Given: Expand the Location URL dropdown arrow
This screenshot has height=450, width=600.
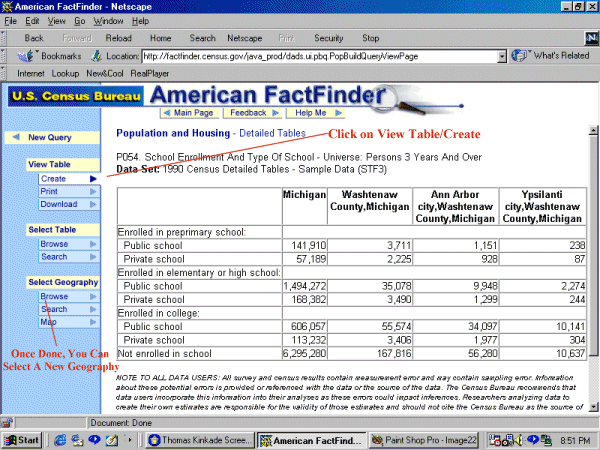Looking at the screenshot, I should click(502, 56).
